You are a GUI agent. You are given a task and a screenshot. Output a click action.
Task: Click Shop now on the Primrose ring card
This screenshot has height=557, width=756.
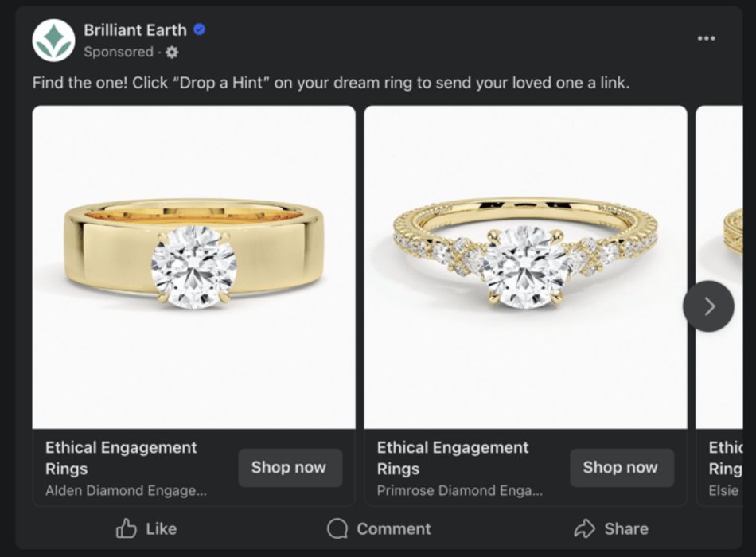click(x=622, y=467)
